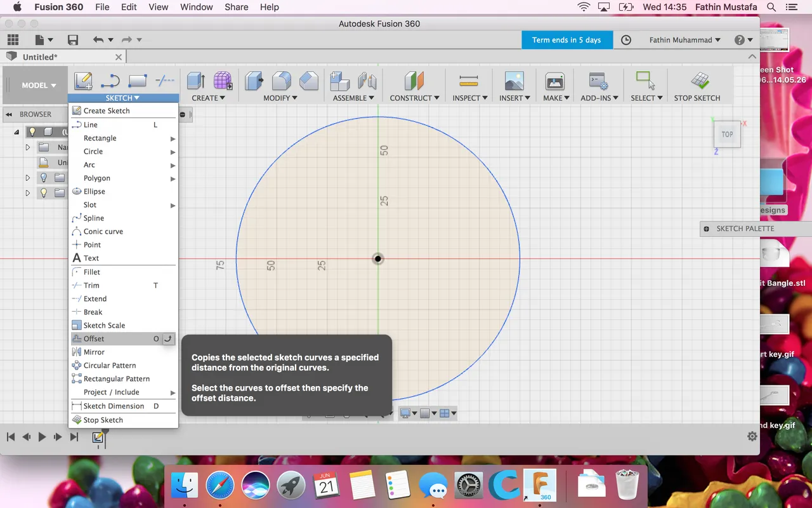Click the Joint icon in Assemble group

click(367, 81)
